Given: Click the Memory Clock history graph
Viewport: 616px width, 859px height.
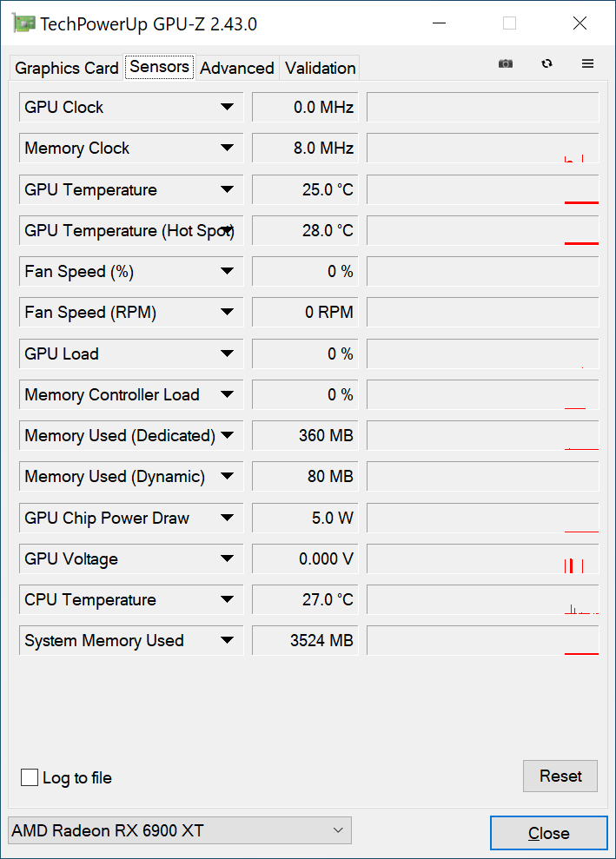Looking at the screenshot, I should [482, 149].
